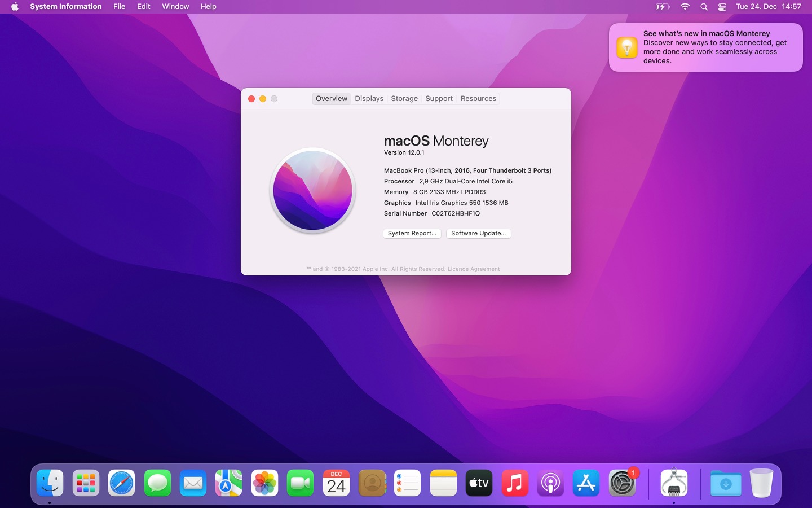Click the macOS Monterey notification banner
Screen dimensions: 812x508
[x=706, y=47]
